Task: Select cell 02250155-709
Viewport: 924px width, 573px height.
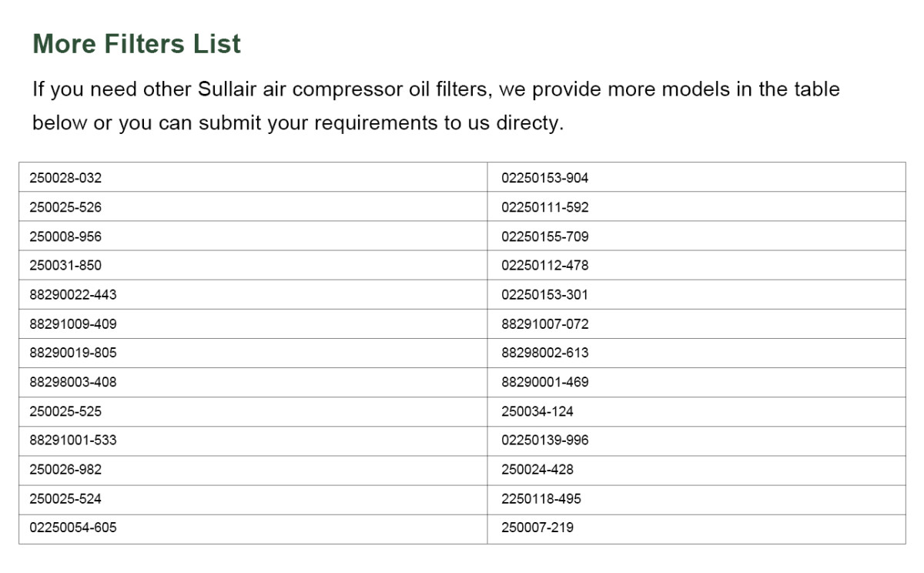Action: [696, 236]
